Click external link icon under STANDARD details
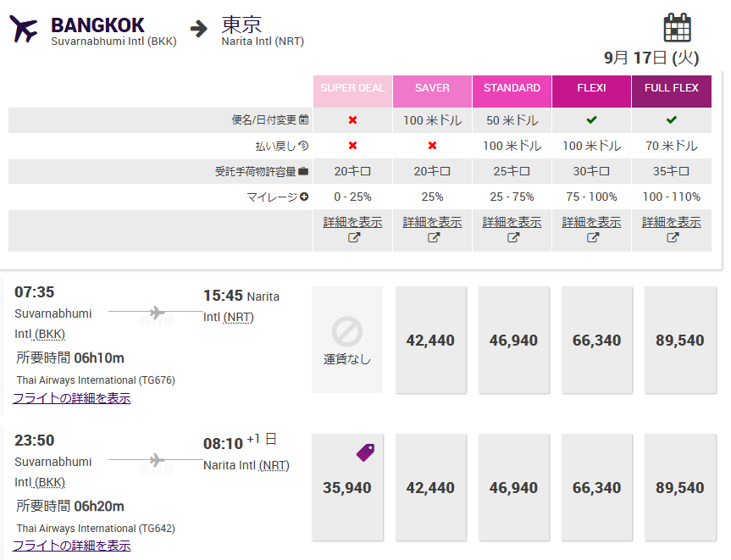 pos(512,238)
